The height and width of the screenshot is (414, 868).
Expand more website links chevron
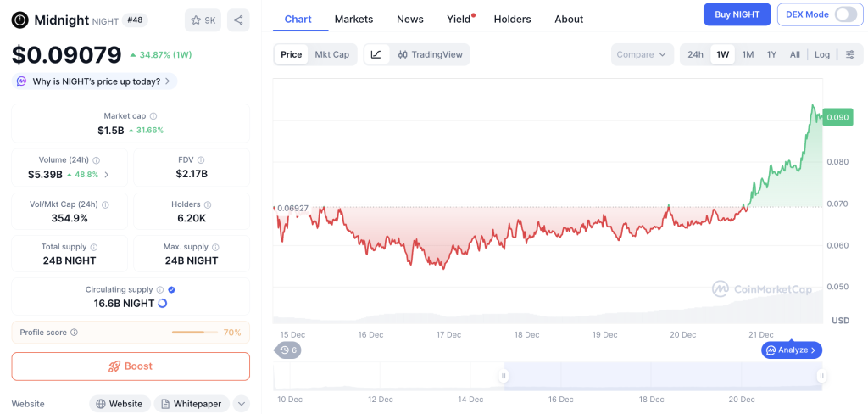[x=241, y=404]
